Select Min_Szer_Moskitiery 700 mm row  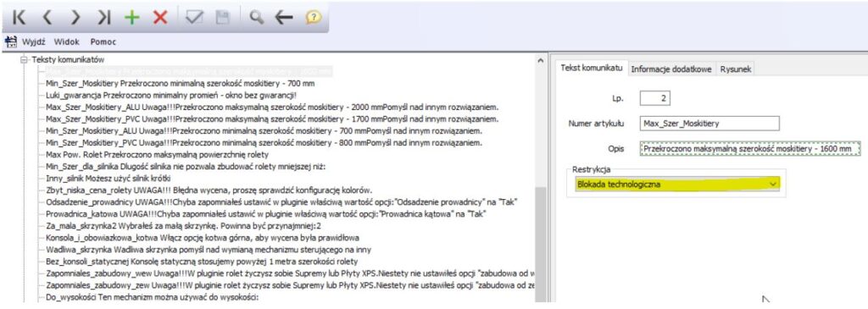point(181,84)
